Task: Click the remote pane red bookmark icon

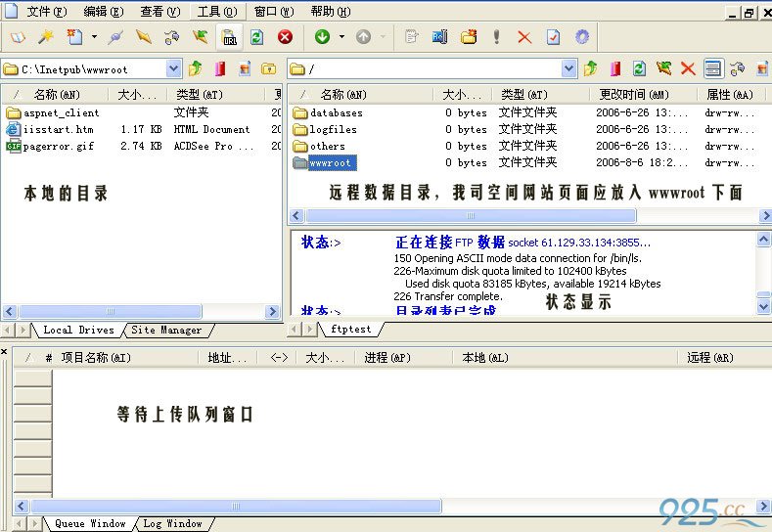Action: [614, 68]
